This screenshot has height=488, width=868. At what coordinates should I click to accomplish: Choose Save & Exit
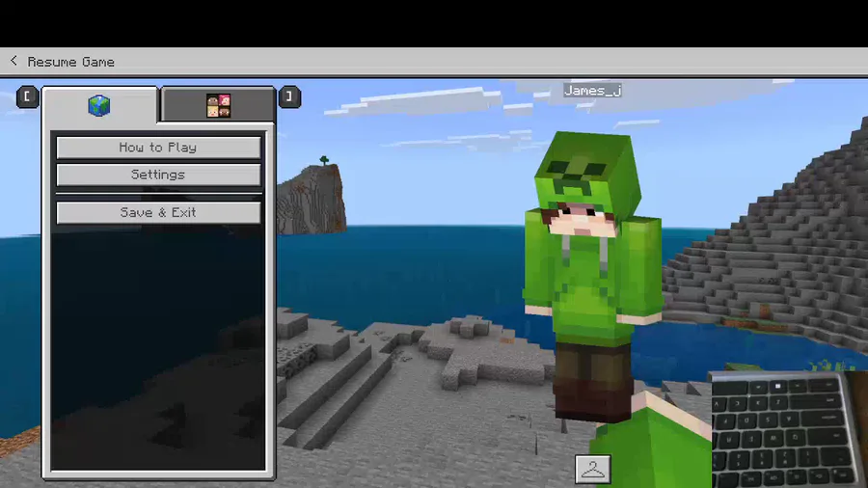click(158, 212)
